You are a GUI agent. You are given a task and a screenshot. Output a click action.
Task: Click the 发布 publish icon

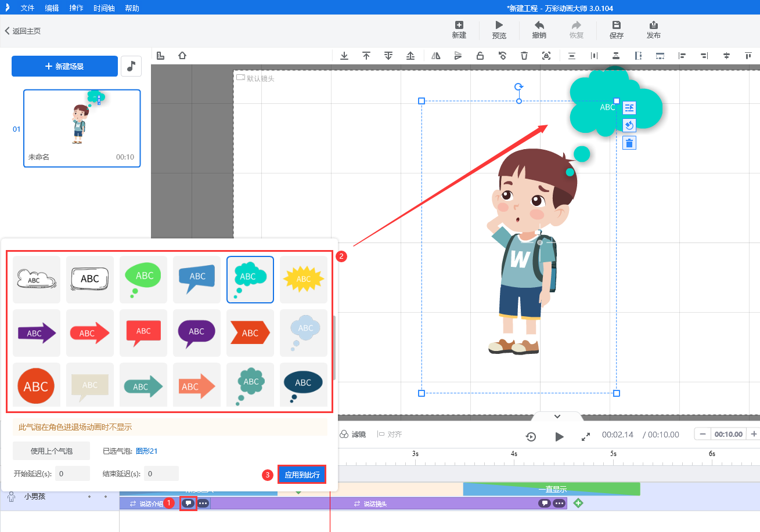(x=653, y=26)
